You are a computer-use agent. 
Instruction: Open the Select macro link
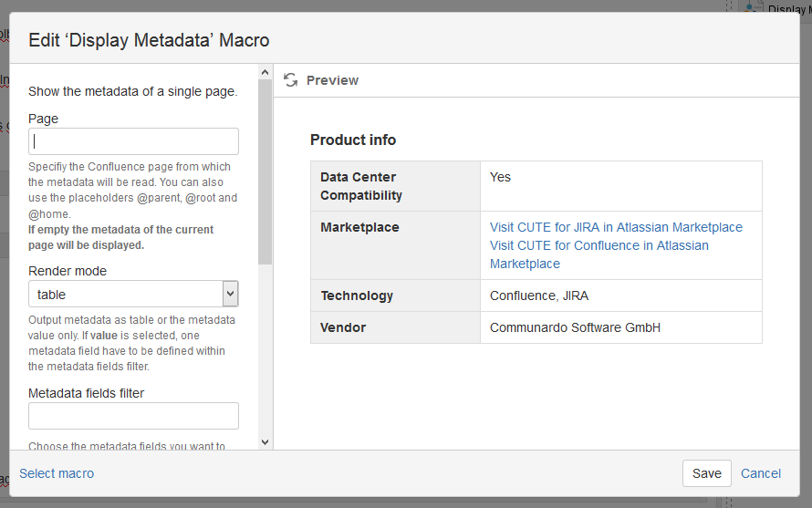(57, 473)
